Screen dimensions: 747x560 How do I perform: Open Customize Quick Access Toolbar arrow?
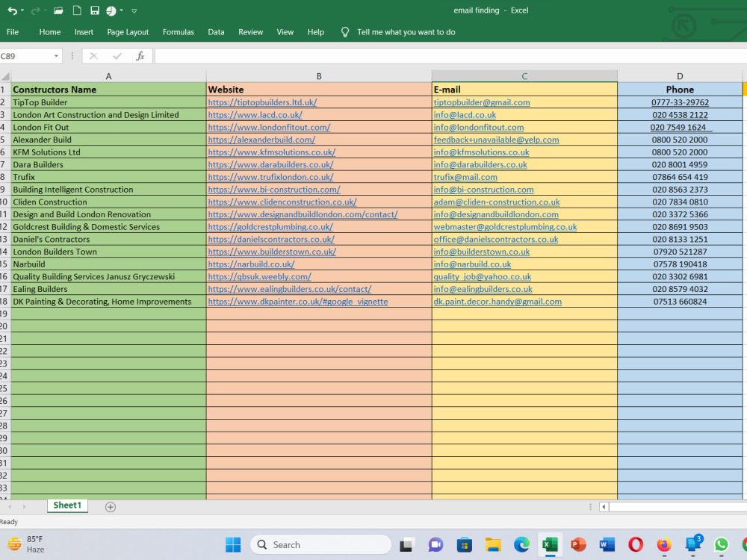point(134,10)
